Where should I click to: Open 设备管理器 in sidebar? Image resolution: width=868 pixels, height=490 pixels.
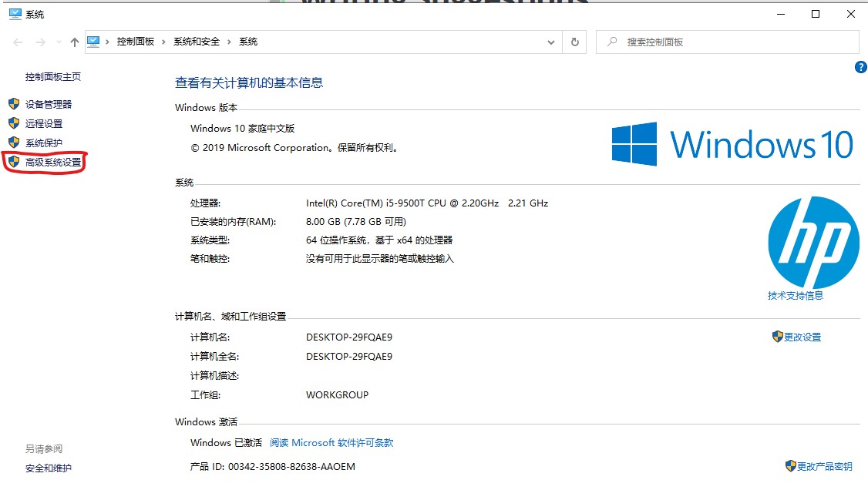pyautogui.click(x=49, y=104)
